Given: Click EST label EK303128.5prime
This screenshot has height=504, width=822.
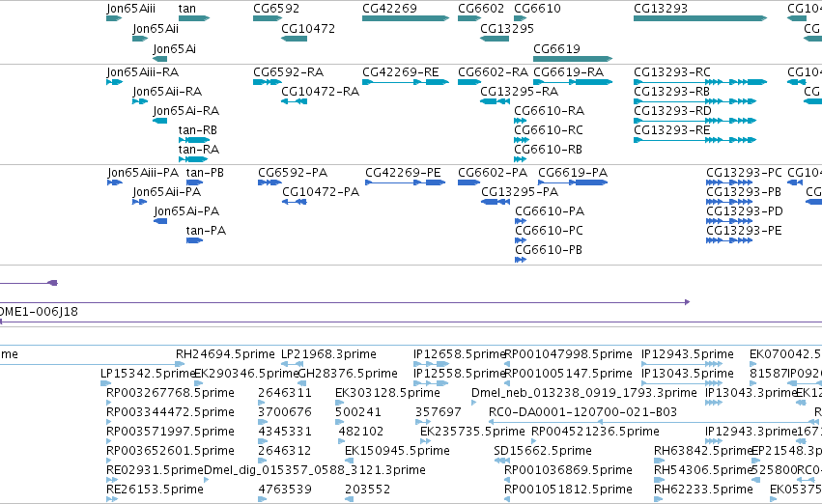Looking at the screenshot, I should [388, 393].
